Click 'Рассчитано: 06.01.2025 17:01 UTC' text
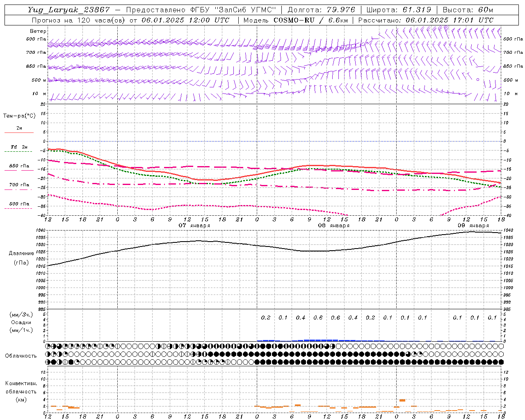The height and width of the screenshot is (420, 525). coord(426,20)
